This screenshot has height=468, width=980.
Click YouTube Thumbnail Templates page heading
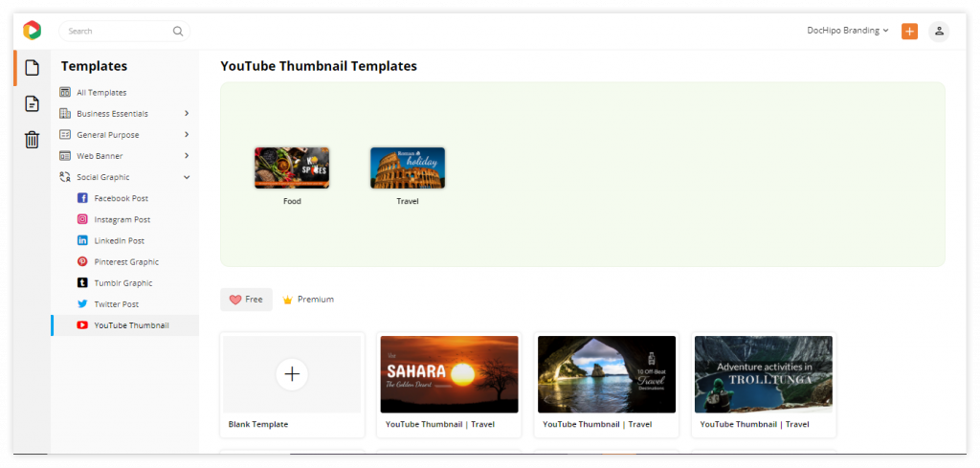click(x=319, y=66)
